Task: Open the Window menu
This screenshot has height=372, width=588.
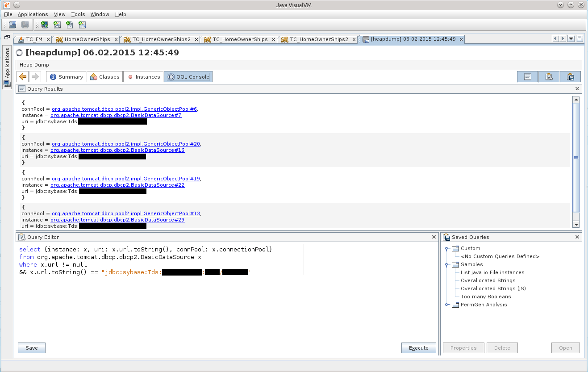Action: [x=100, y=14]
